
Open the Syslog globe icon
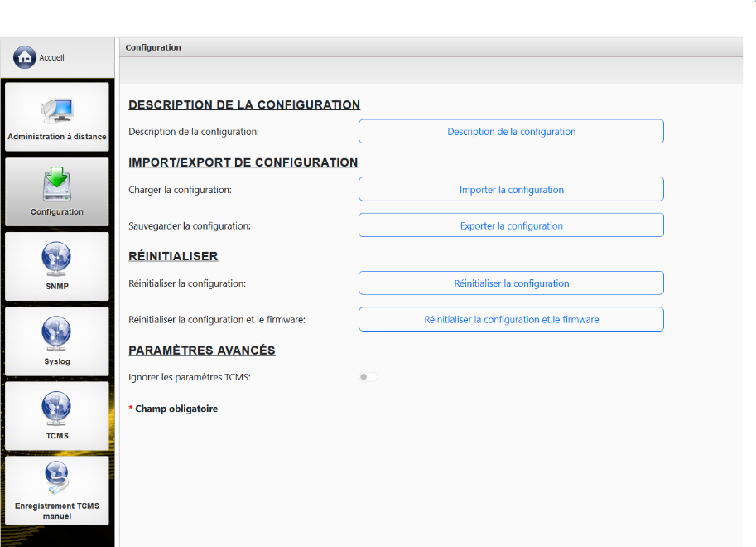point(57,333)
